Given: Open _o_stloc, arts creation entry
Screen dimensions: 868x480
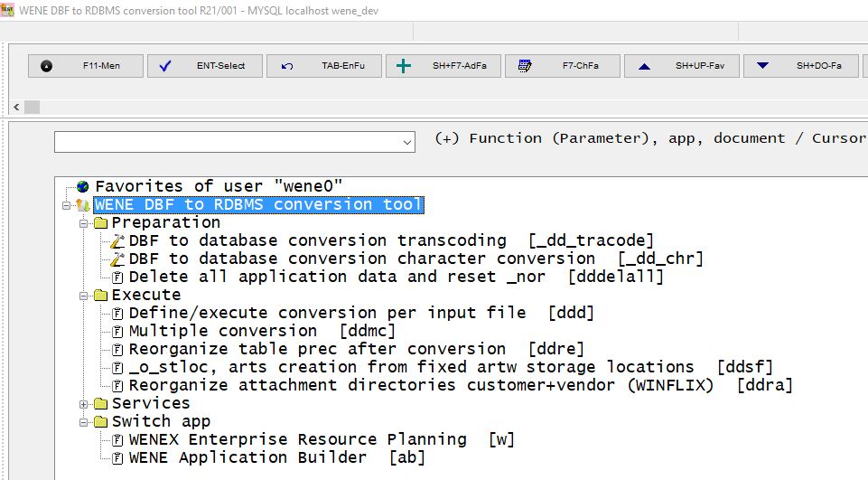Looking at the screenshot, I should point(451,368).
